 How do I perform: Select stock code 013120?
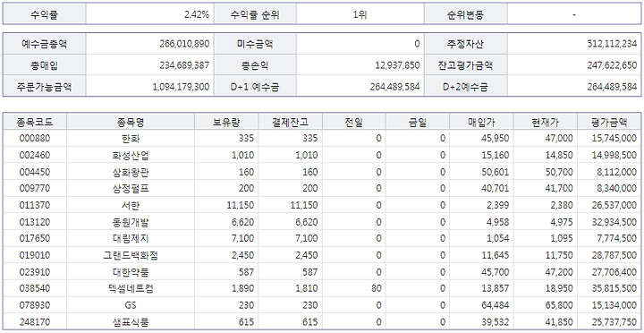35,222
